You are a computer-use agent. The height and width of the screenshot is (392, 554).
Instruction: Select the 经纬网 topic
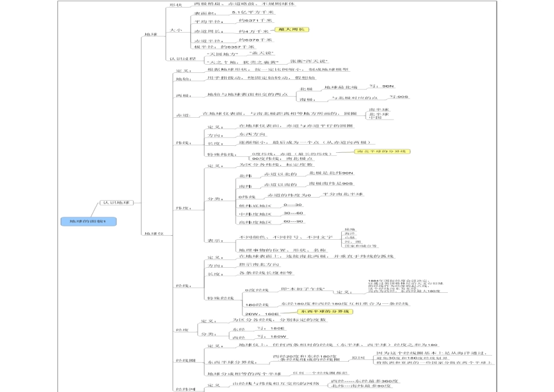(x=185, y=389)
